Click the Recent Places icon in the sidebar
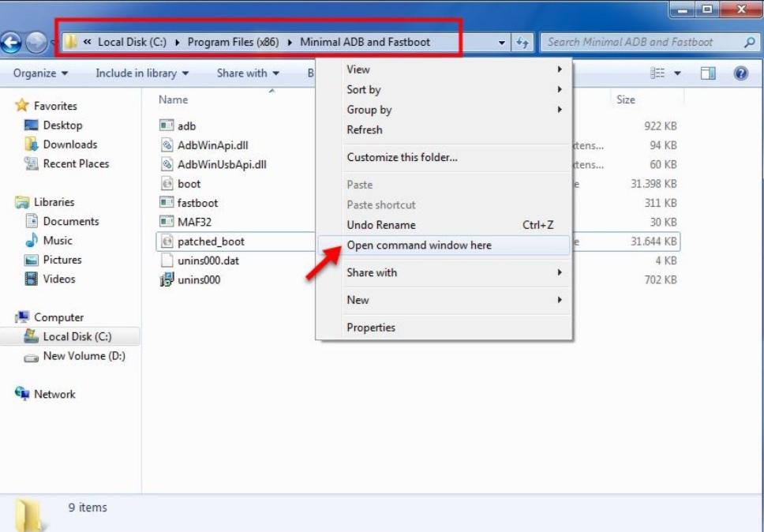This screenshot has width=764, height=532. click(32, 163)
